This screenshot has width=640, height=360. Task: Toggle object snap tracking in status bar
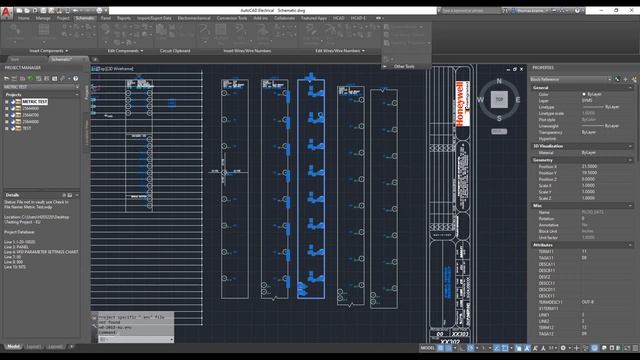(497, 348)
